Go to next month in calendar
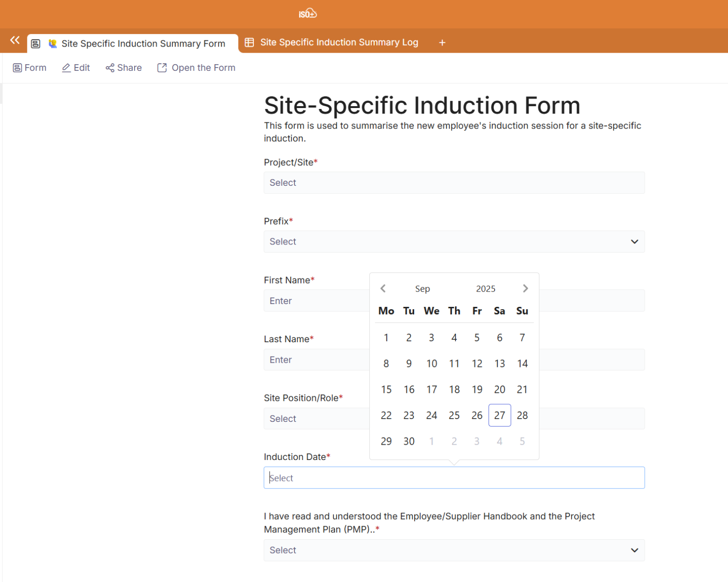 point(525,289)
